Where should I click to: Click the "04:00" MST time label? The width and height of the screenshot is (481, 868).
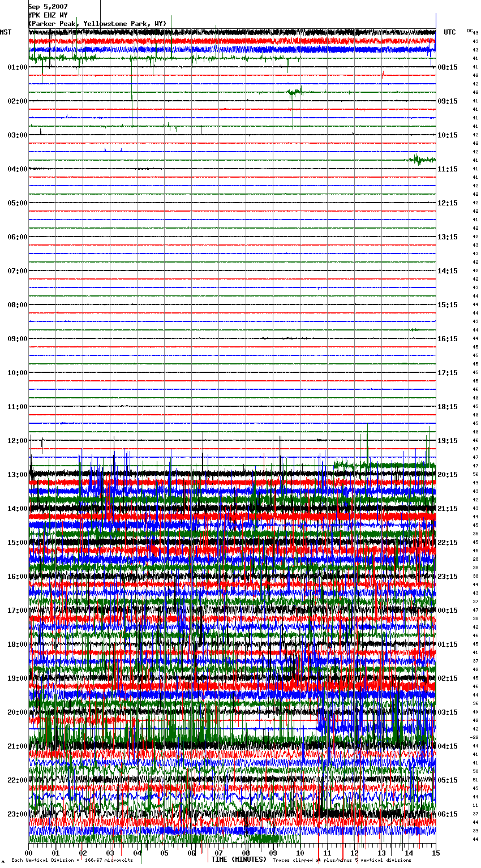(18, 169)
